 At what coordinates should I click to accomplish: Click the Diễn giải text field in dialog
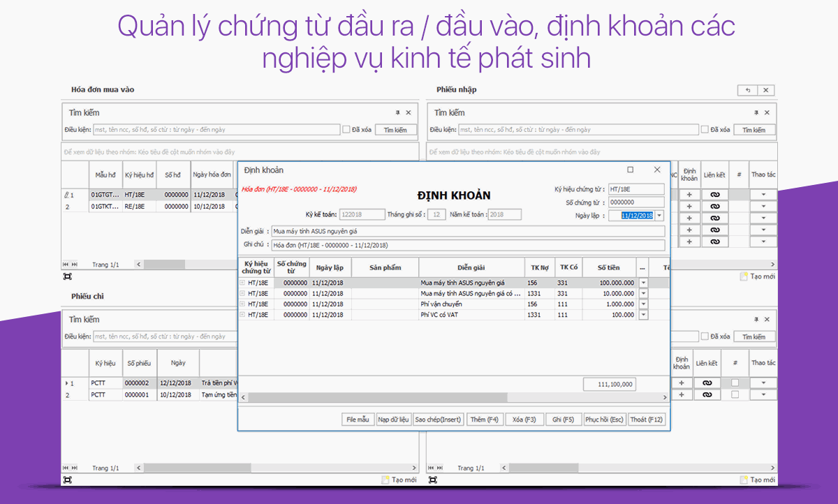(x=468, y=231)
